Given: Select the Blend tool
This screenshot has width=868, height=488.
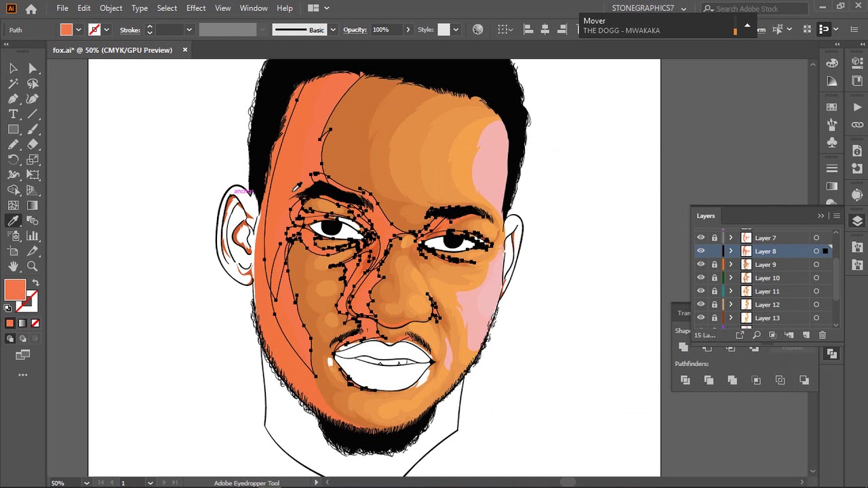Looking at the screenshot, I should tap(33, 221).
